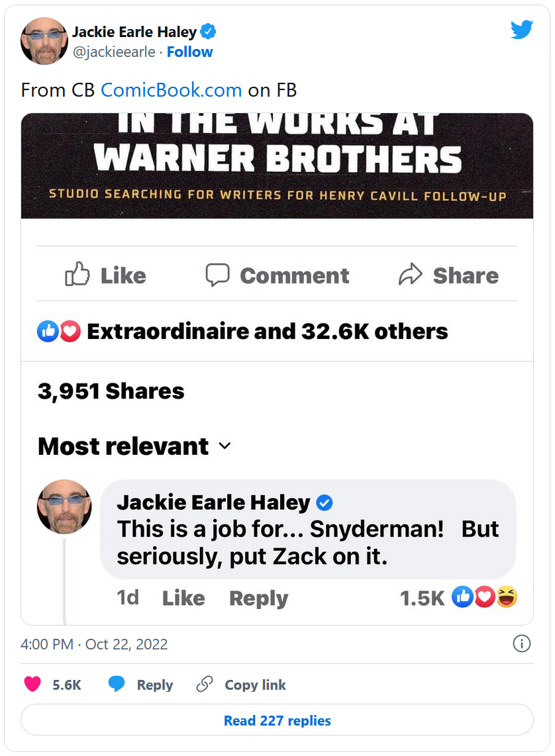Click the verified badge beside Jackie Earle Haley
Image resolution: width=555 pixels, height=756 pixels.
208,32
